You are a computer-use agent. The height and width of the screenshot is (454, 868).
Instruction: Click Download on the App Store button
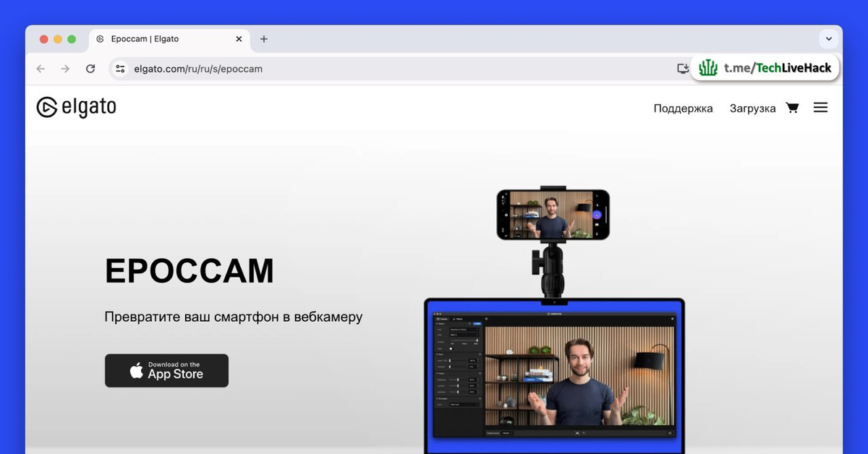coord(166,370)
